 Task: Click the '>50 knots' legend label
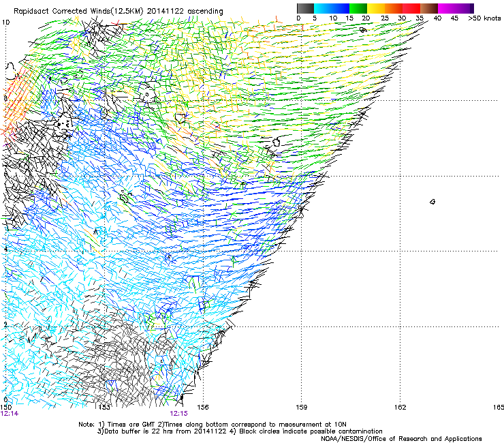(x=484, y=18)
